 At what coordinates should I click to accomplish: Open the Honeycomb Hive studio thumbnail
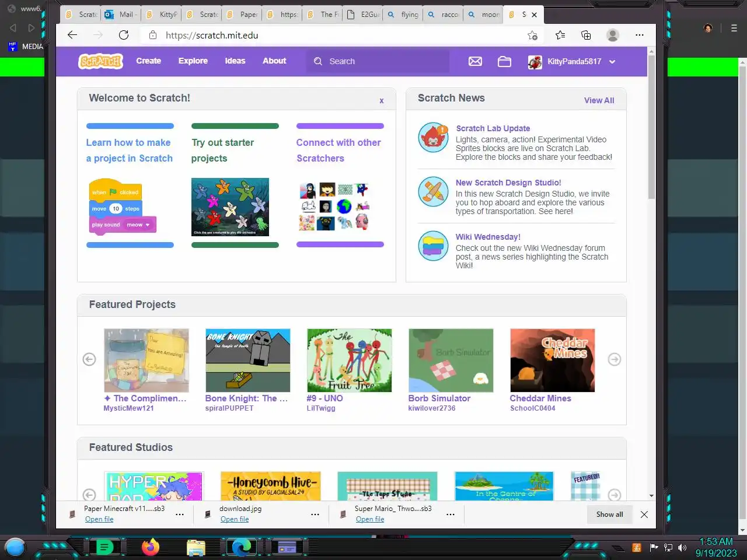pos(271,486)
